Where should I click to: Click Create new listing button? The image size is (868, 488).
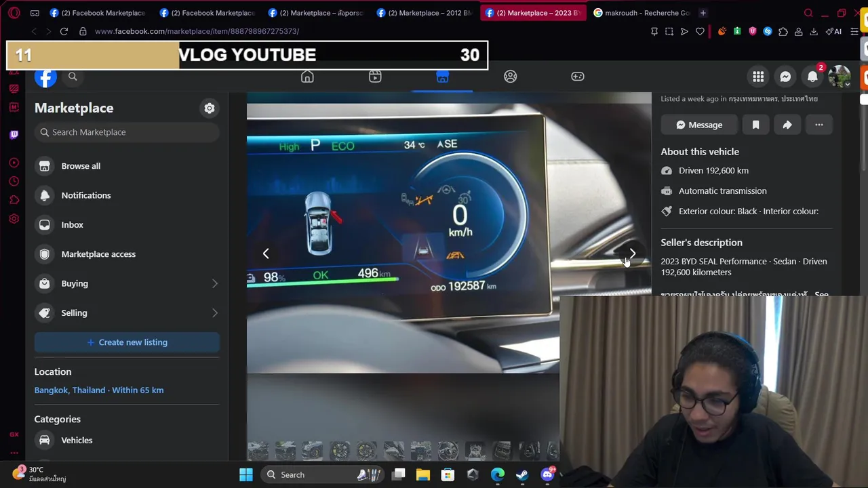127,342
